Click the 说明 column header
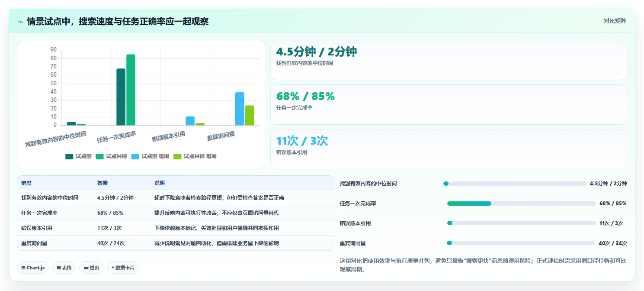The width and height of the screenshot is (644, 291). pyautogui.click(x=160, y=183)
